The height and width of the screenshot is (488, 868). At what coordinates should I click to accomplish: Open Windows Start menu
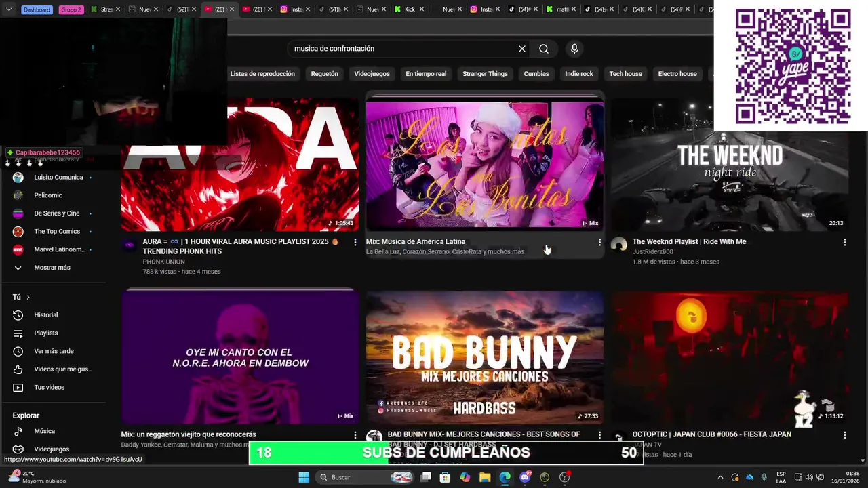(304, 477)
